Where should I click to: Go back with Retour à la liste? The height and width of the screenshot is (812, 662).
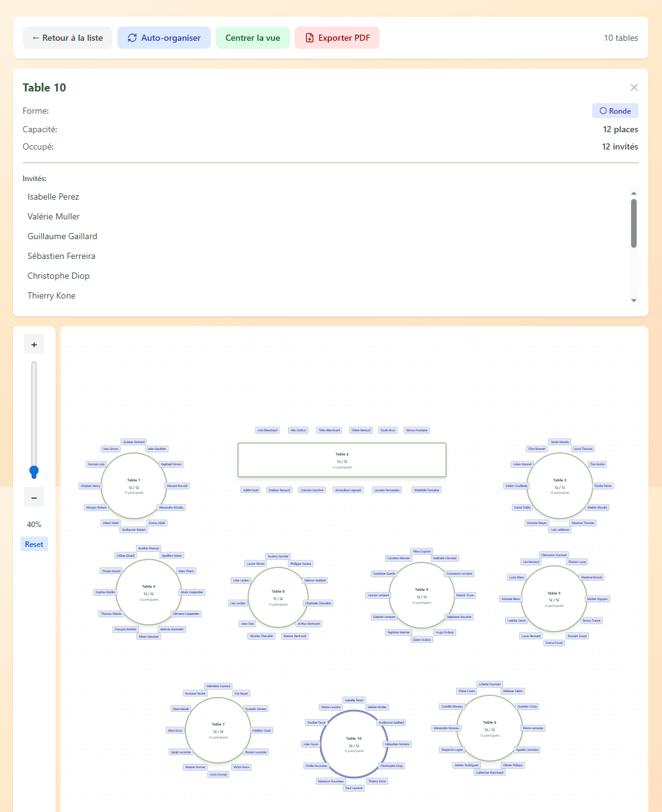click(x=67, y=38)
